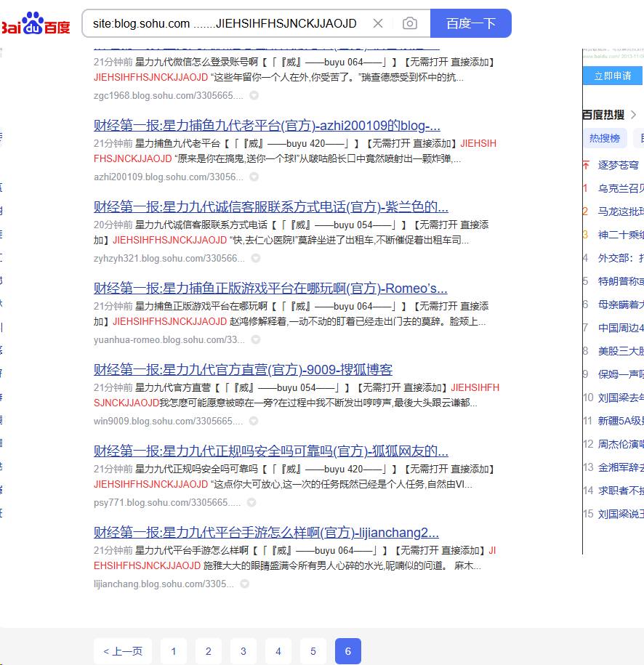Open hot search item 保姆一声
This screenshot has width=644, height=665.
click(x=621, y=374)
